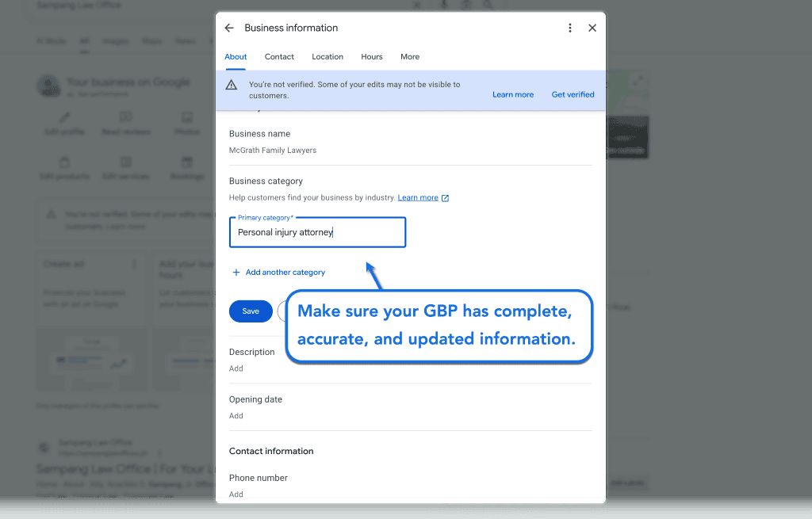812x519 pixels.
Task: Open the Create ad card three-dot menu
Action: coord(135,265)
